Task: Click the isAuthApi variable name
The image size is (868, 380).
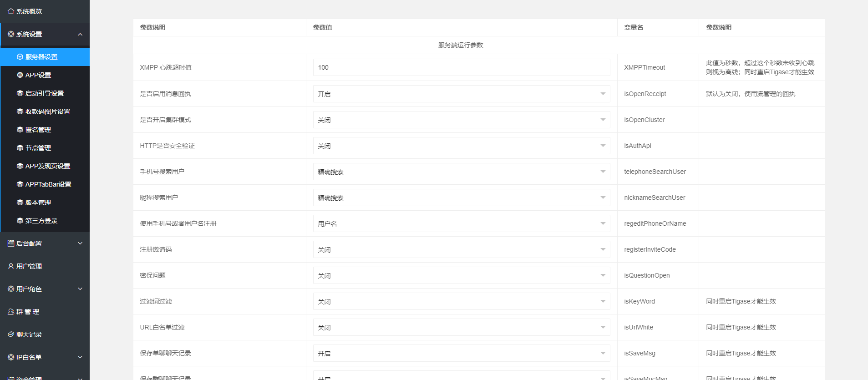Action: tap(638, 146)
